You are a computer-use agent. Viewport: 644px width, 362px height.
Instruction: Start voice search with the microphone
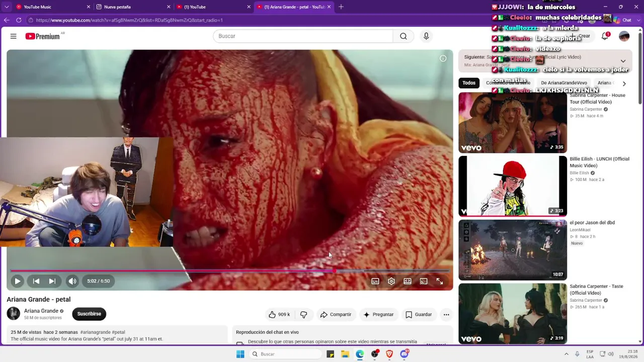point(426,36)
